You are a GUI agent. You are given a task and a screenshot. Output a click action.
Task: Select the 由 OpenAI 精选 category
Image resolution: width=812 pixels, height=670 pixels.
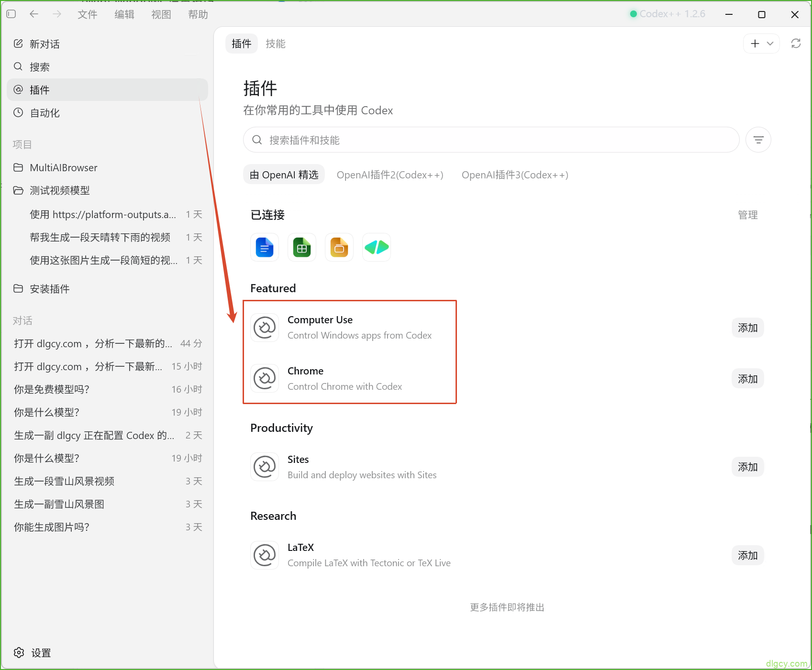(284, 175)
